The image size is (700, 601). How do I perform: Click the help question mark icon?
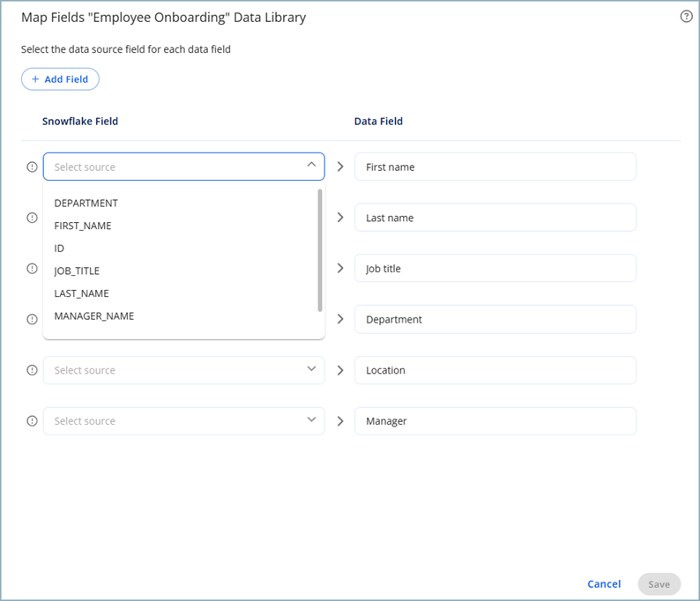(686, 17)
